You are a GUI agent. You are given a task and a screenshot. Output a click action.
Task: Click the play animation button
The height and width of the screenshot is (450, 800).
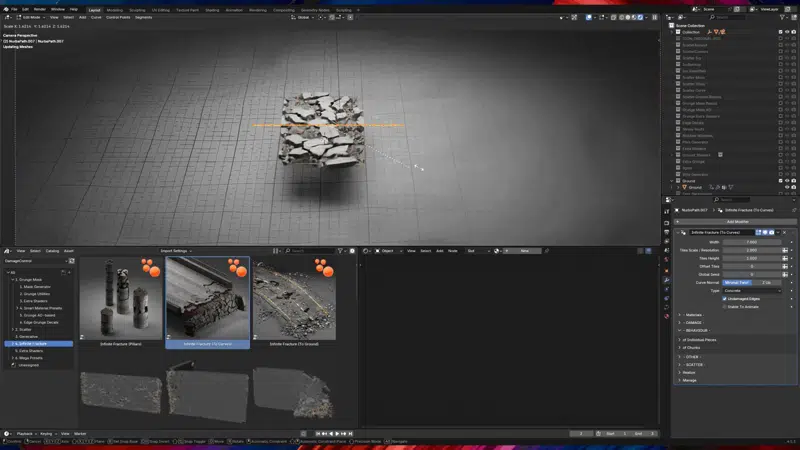tap(337, 434)
